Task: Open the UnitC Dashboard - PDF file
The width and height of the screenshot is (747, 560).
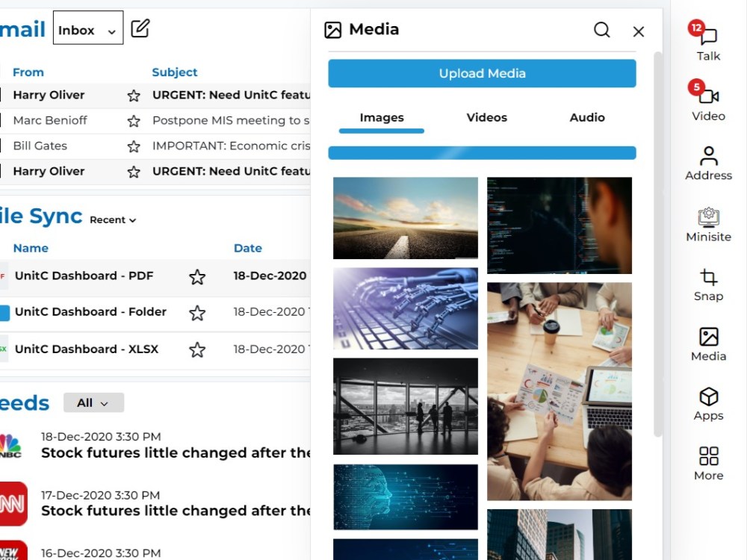Action: pos(84,276)
